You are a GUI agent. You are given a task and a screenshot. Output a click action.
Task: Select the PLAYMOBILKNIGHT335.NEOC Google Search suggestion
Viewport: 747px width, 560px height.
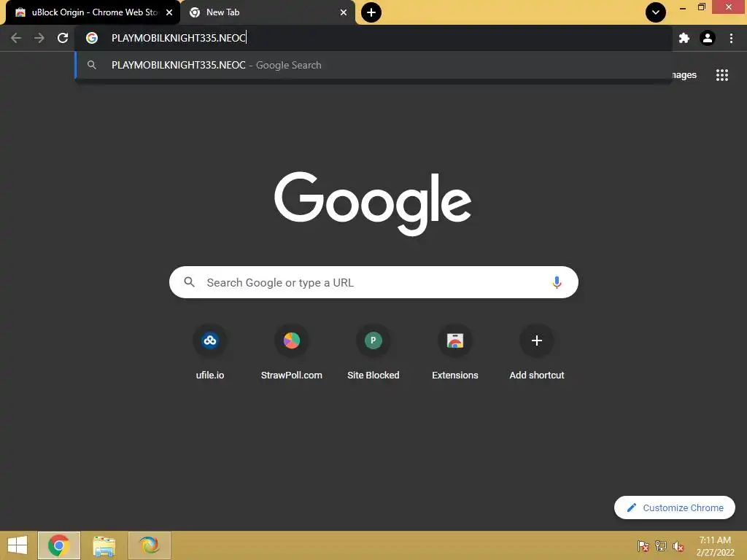[x=373, y=65]
